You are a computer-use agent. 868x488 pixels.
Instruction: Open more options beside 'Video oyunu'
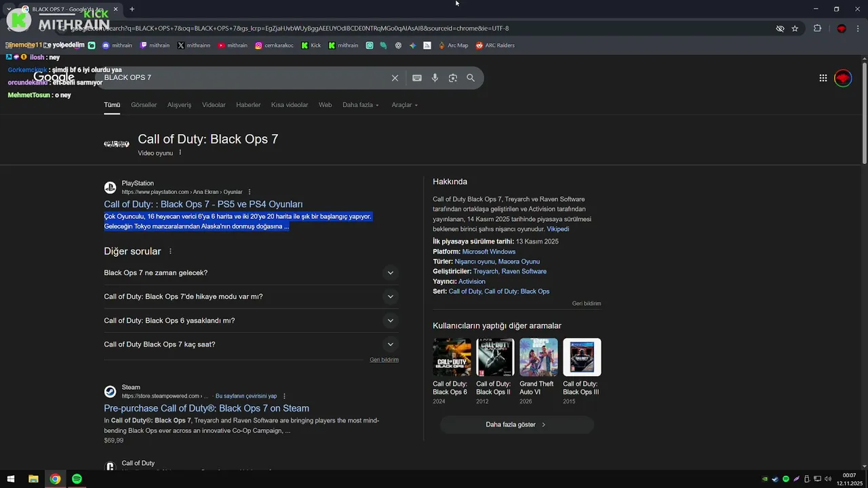[180, 153]
